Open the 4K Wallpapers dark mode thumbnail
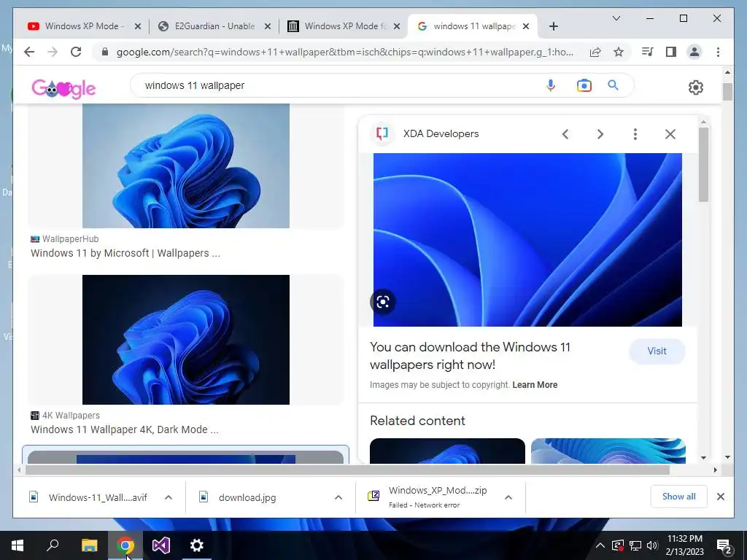Image resolution: width=747 pixels, height=560 pixels. click(x=186, y=340)
